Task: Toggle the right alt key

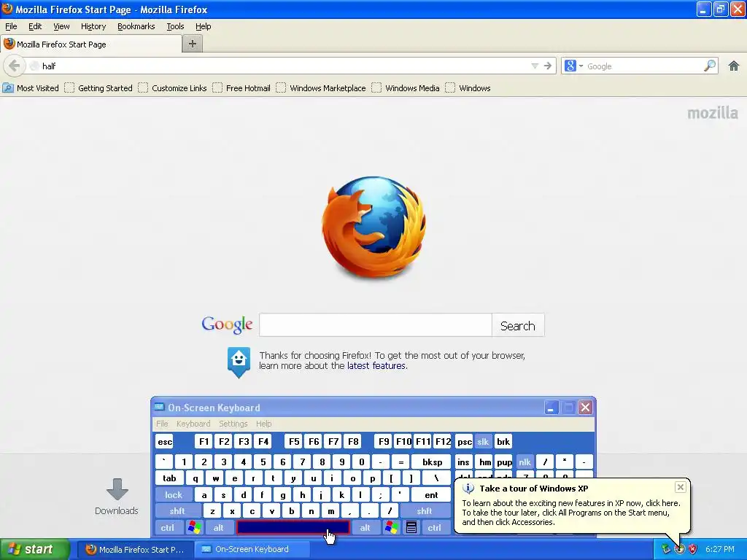Action: 365,528
